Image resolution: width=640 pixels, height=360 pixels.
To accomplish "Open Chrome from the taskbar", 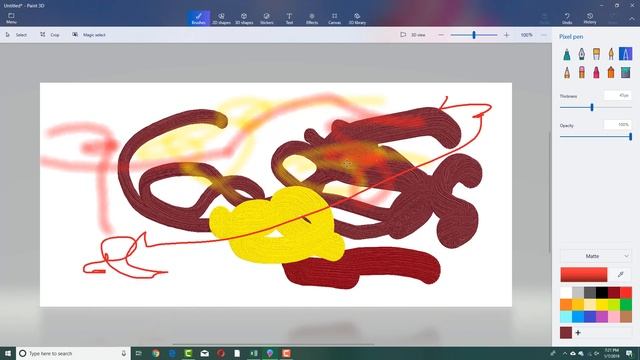I will 156,353.
